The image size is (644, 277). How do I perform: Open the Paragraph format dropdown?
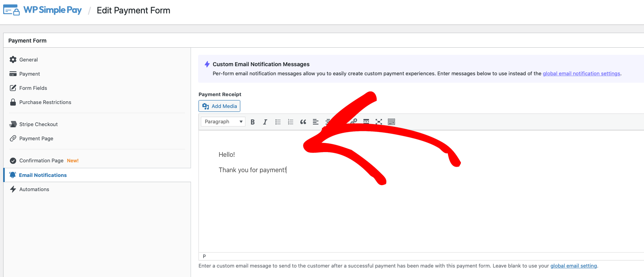(223, 122)
